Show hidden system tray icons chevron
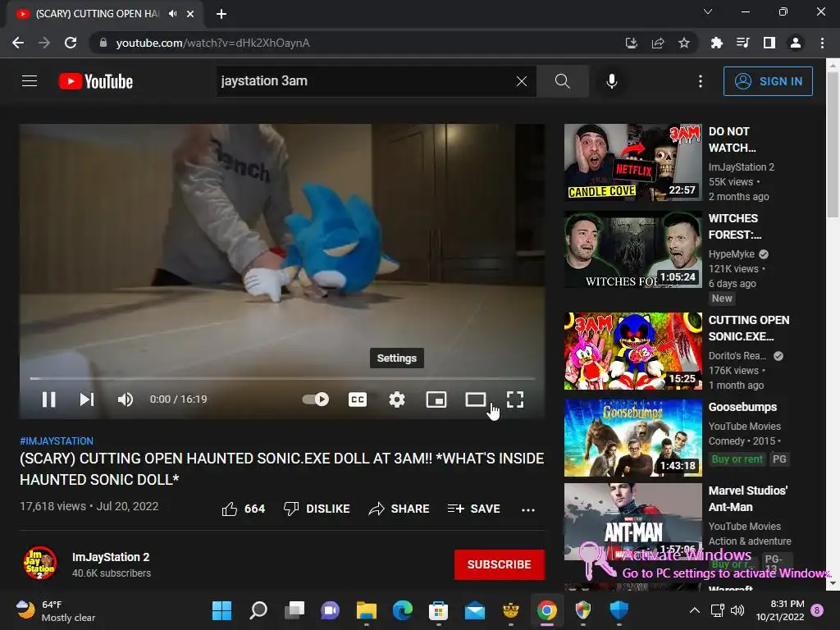This screenshot has height=630, width=840. coord(694,610)
